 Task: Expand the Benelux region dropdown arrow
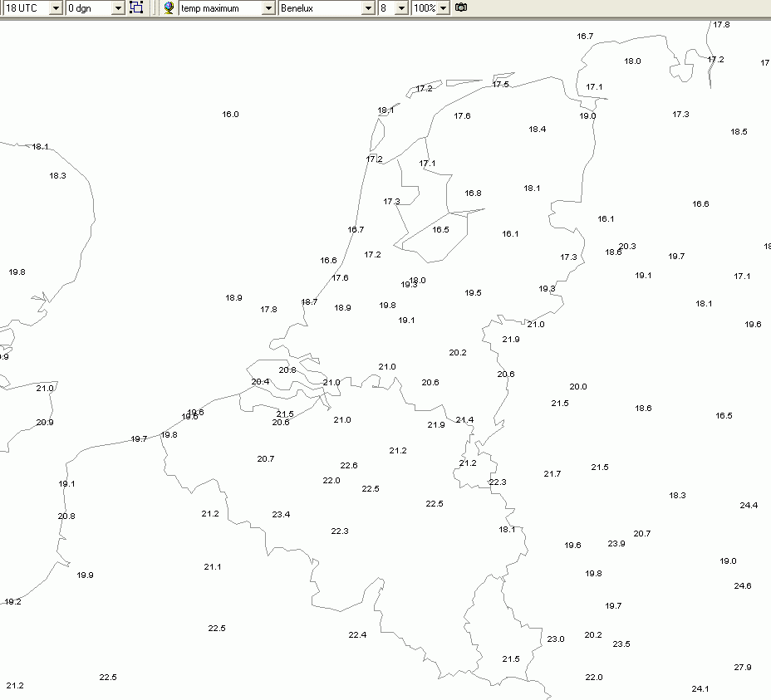tap(368, 8)
